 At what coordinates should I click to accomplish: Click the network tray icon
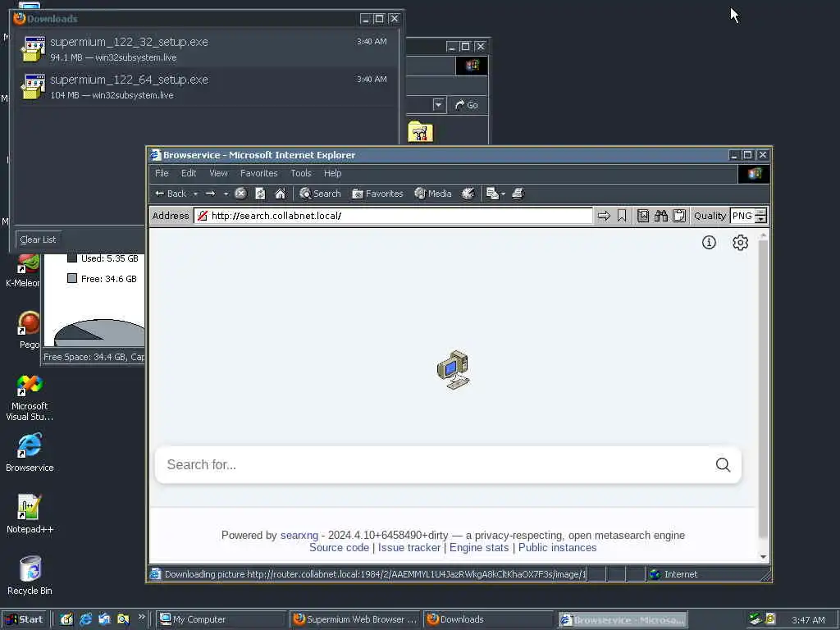coord(756,619)
